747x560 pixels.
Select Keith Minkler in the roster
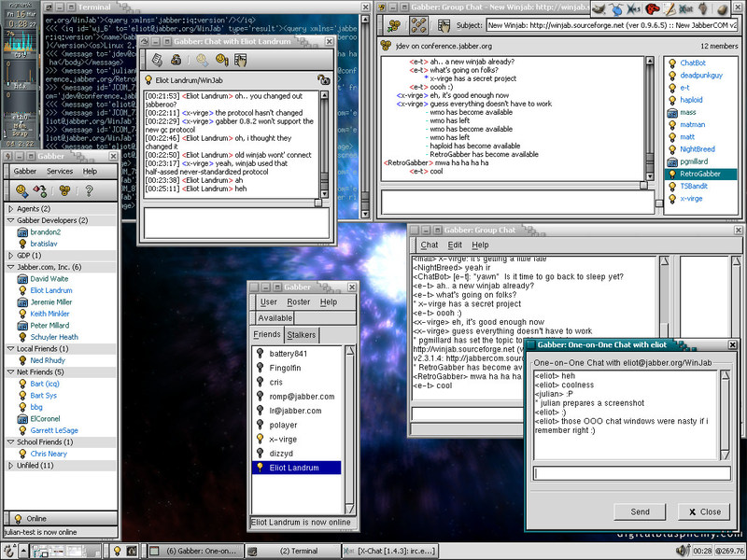click(x=49, y=314)
